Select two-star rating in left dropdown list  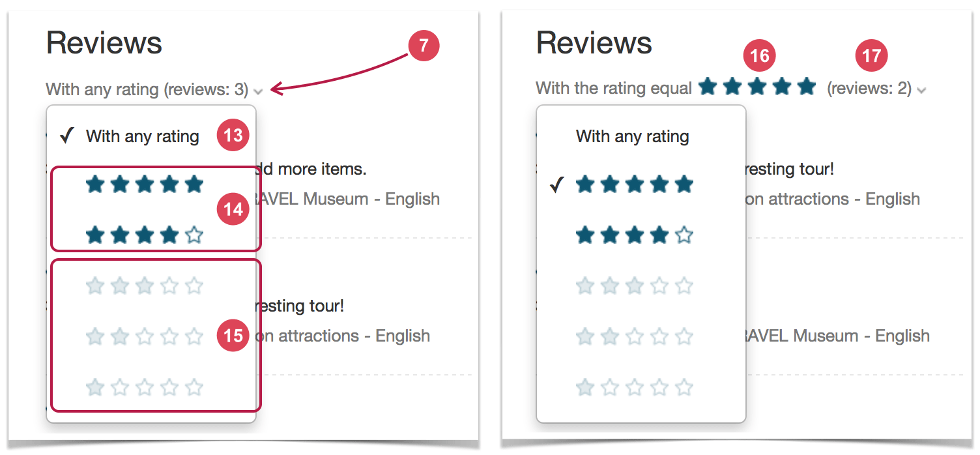145,336
